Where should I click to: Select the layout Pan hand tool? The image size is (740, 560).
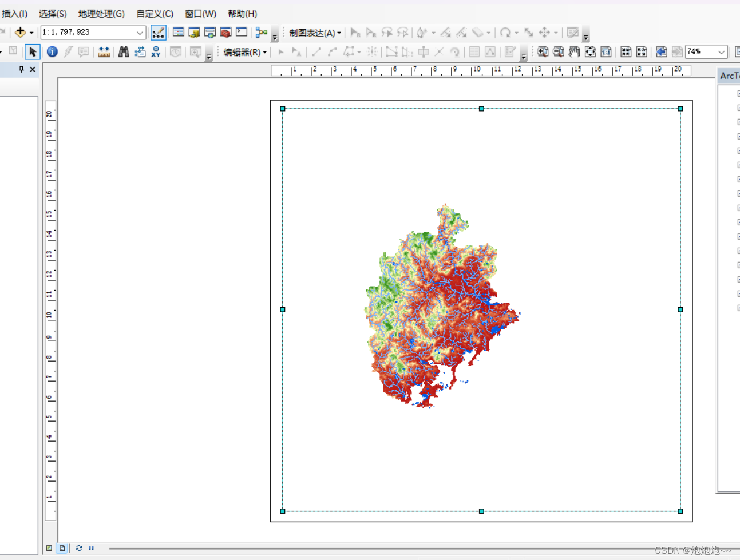(574, 52)
